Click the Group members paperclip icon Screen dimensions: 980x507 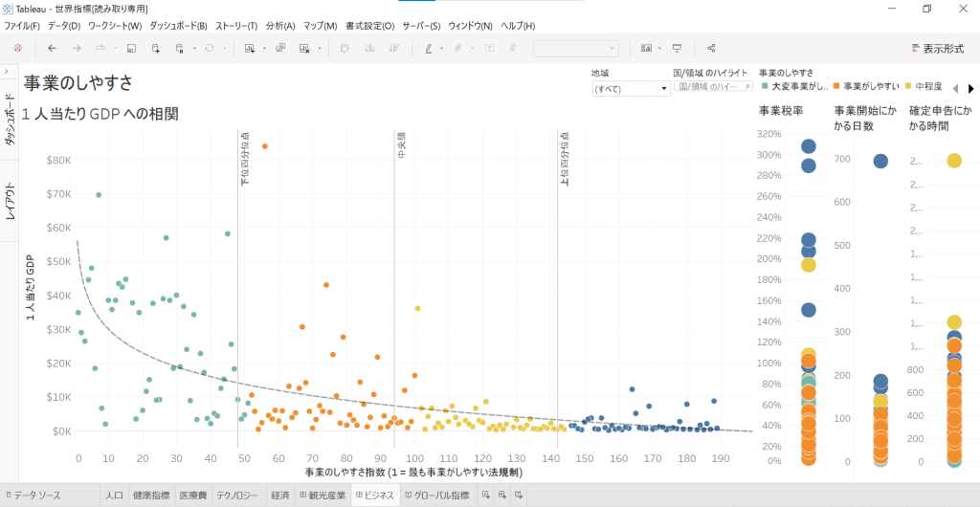[x=458, y=48]
